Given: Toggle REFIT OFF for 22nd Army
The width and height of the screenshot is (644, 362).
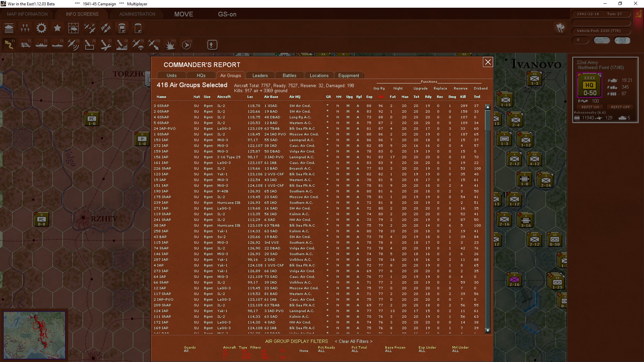Looking at the screenshot, I should [620, 107].
